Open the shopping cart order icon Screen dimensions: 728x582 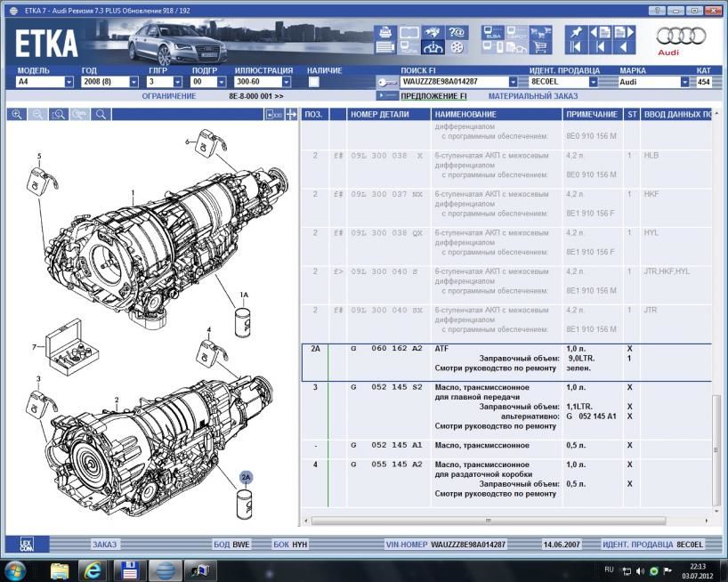coord(539,47)
